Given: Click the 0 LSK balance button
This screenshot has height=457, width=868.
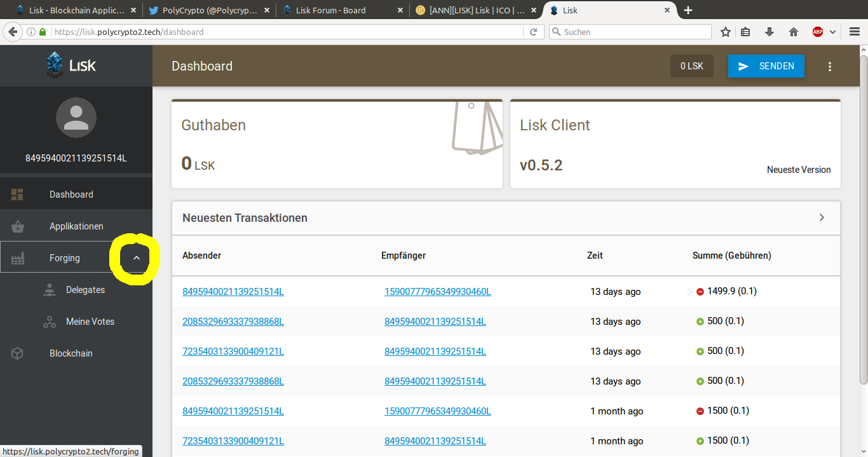Looking at the screenshot, I should [692, 66].
